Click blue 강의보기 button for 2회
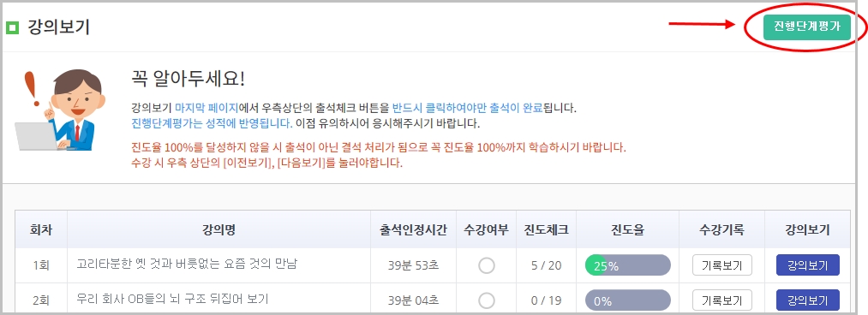 (x=808, y=300)
